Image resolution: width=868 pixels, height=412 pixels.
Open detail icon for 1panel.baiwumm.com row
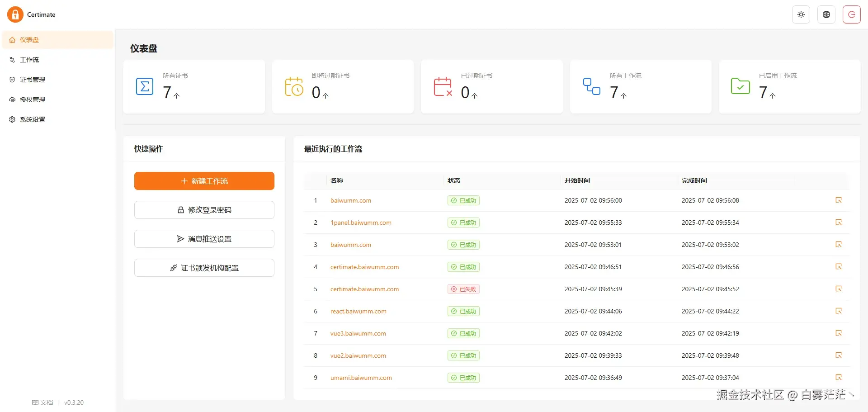pyautogui.click(x=839, y=222)
